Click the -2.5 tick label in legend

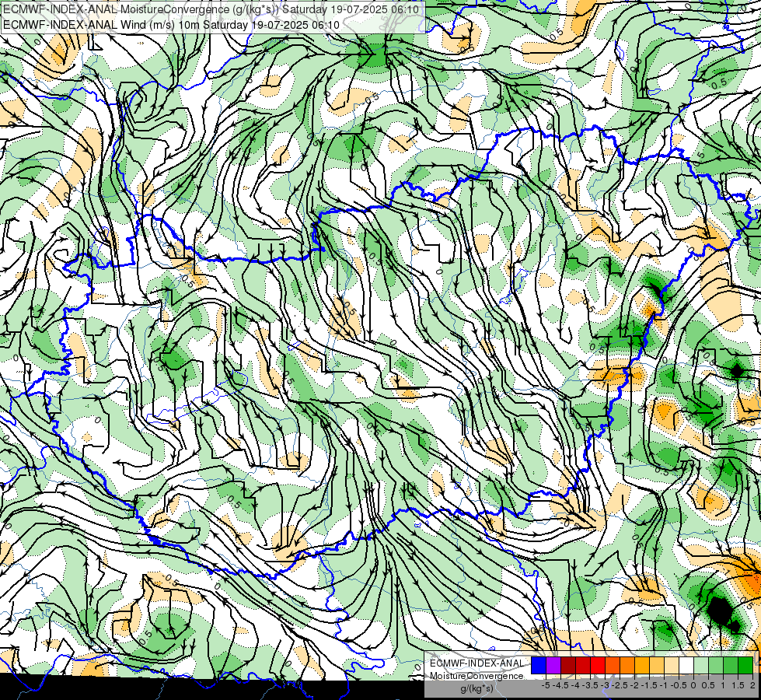point(620,685)
